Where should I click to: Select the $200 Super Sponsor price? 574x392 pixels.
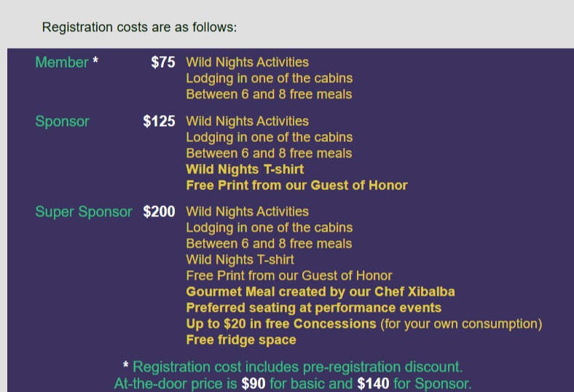(x=159, y=212)
